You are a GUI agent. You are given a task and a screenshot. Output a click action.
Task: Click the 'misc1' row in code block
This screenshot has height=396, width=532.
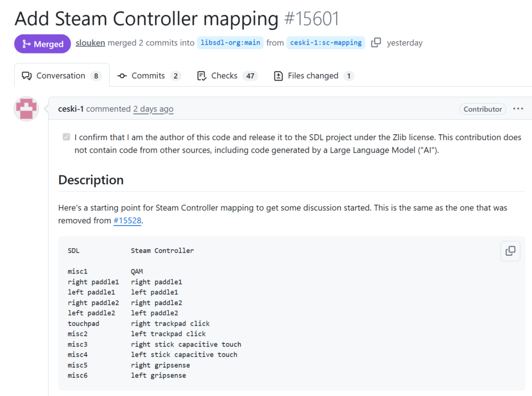(x=77, y=271)
